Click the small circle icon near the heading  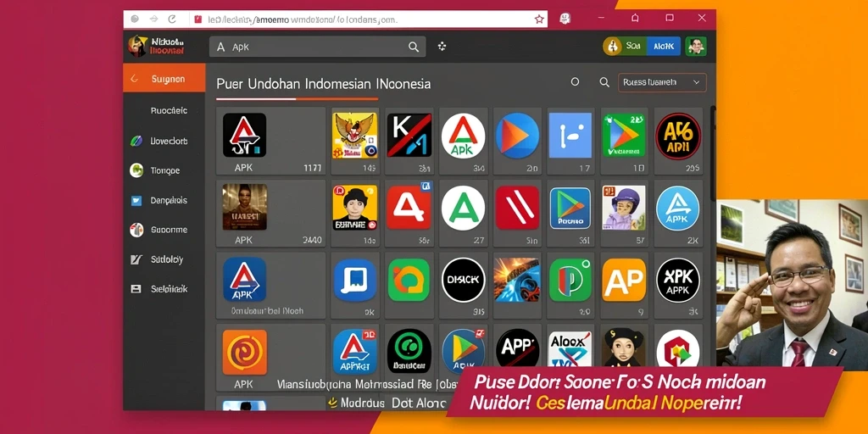575,82
